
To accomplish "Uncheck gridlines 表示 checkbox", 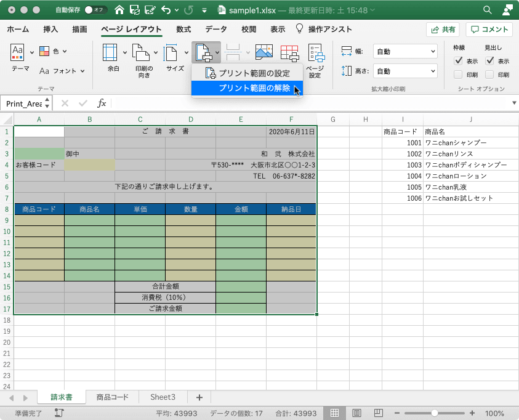I will (x=458, y=61).
